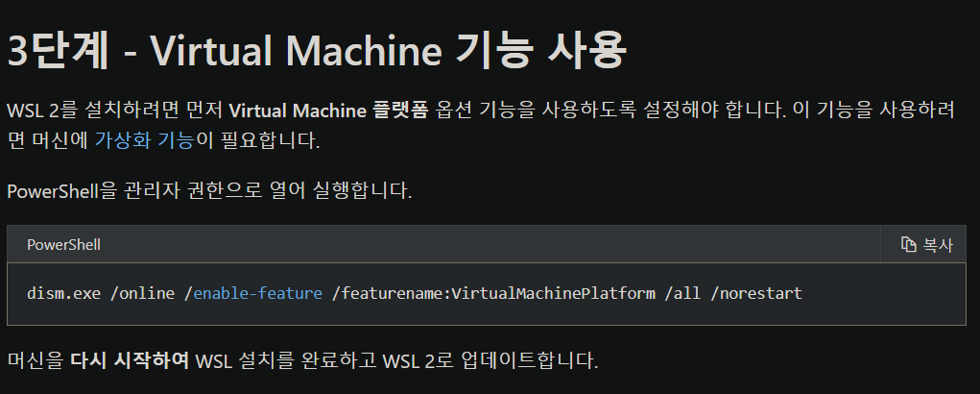Click the /norestart flag in the command

tap(756, 293)
